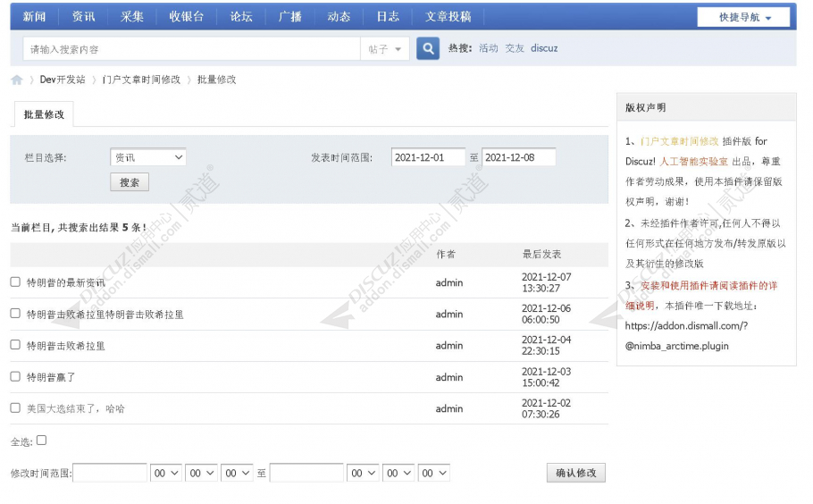This screenshot has width=813, height=504.
Task: Open the 门户文章时间修改 link in copyright panel
Action: pyautogui.click(x=679, y=141)
